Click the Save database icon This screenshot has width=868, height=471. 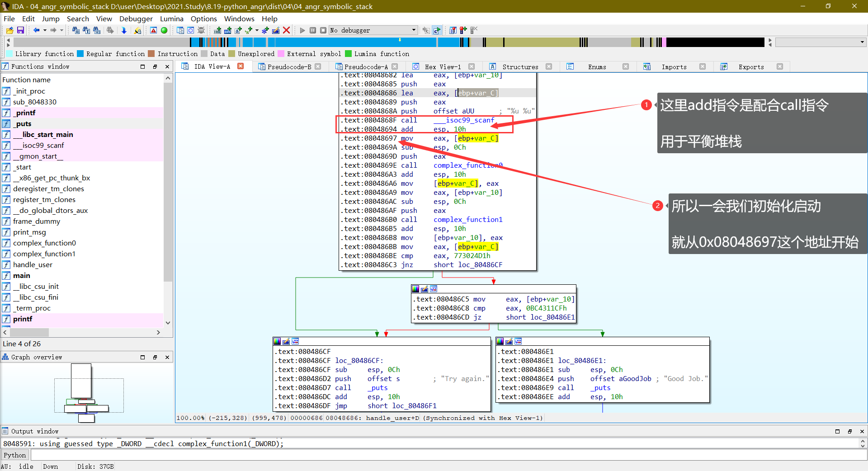[20, 30]
